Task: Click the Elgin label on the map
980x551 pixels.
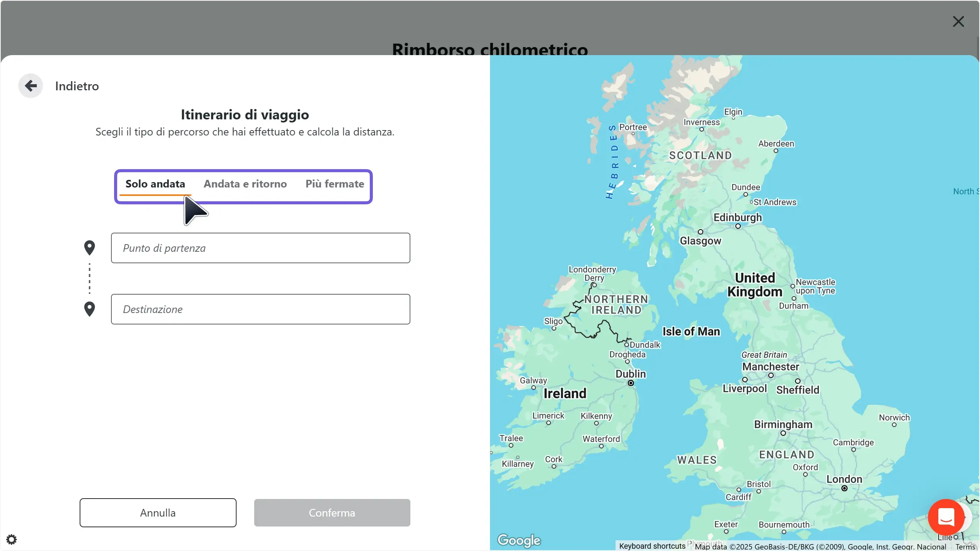Action: [733, 112]
